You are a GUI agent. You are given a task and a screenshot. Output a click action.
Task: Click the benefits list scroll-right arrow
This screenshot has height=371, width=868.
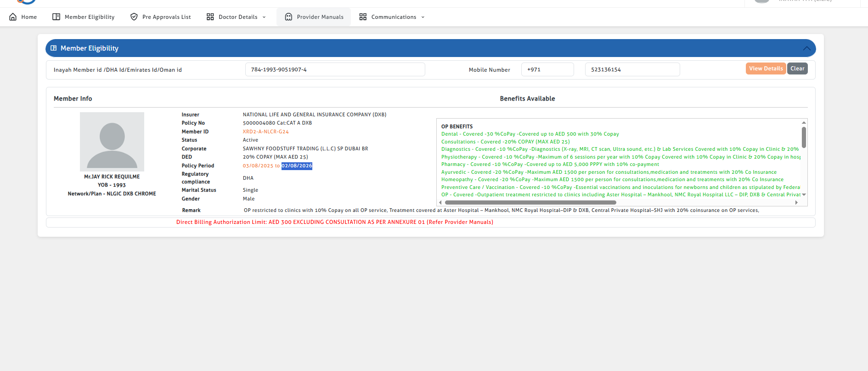pyautogui.click(x=796, y=202)
